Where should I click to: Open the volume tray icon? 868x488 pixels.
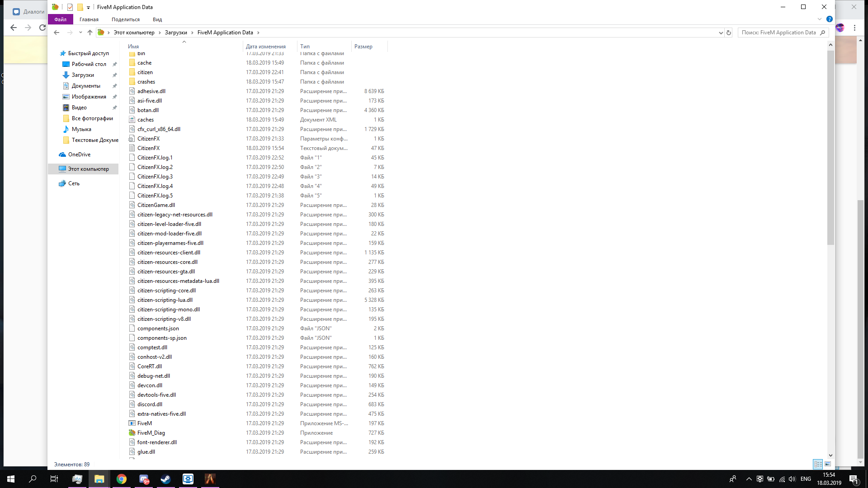792,479
